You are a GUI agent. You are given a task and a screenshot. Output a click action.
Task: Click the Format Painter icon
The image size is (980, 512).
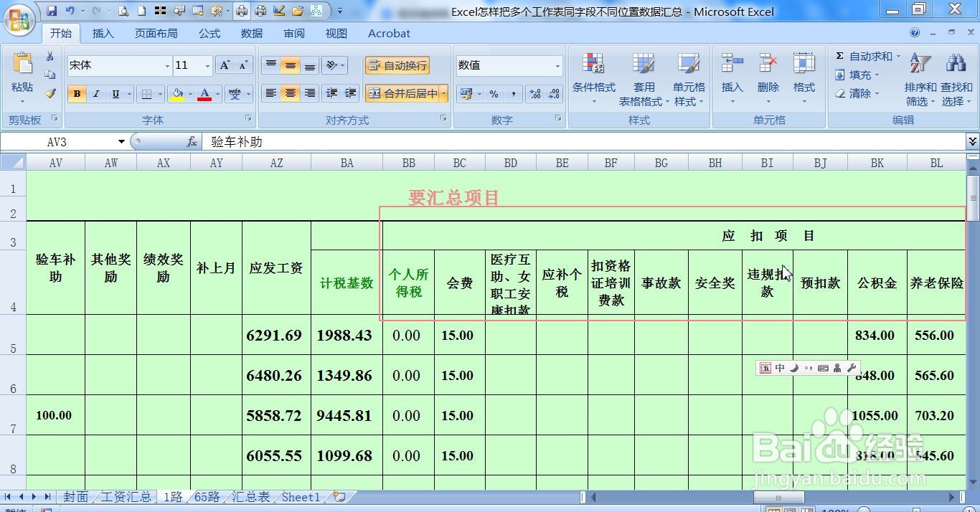click(50, 93)
